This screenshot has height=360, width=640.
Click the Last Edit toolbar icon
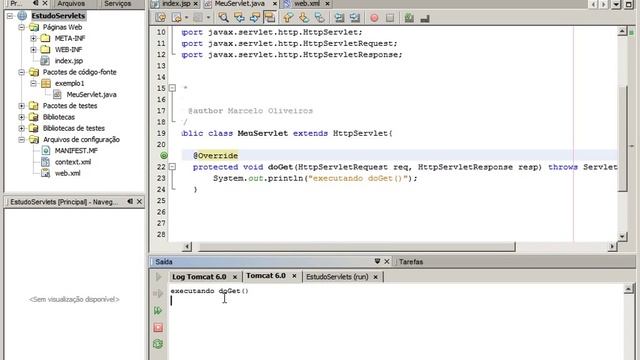click(160, 18)
